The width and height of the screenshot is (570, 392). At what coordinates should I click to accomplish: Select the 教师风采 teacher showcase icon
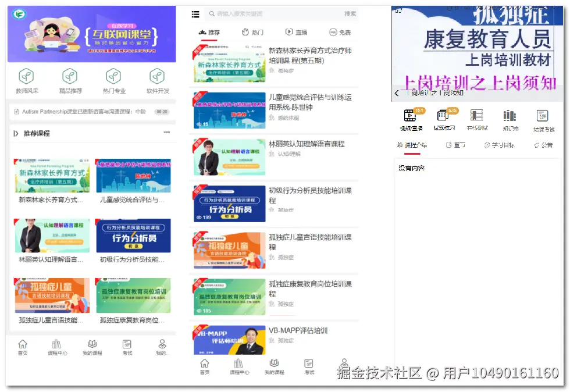click(26, 80)
